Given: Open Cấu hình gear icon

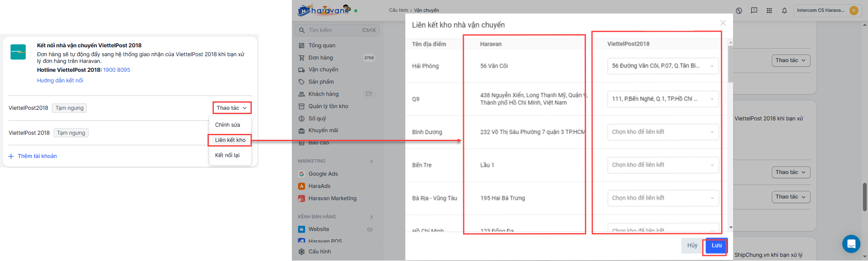Looking at the screenshot, I should (x=302, y=252).
